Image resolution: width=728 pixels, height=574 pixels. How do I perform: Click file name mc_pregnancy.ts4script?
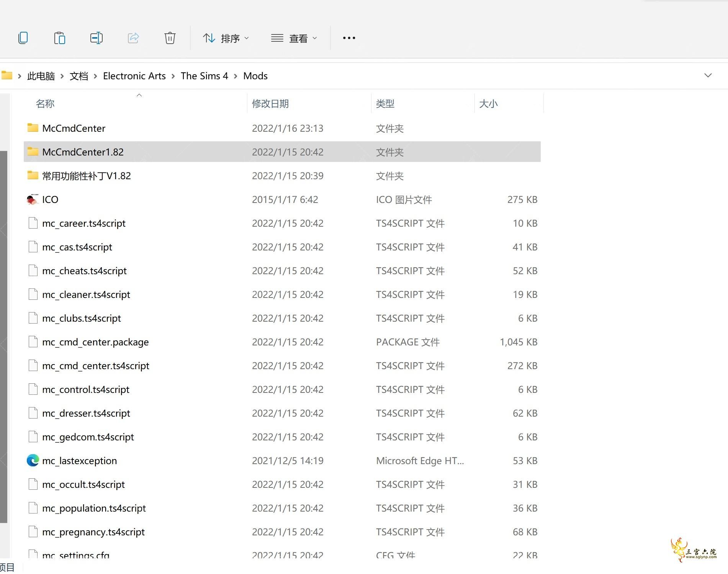point(93,532)
